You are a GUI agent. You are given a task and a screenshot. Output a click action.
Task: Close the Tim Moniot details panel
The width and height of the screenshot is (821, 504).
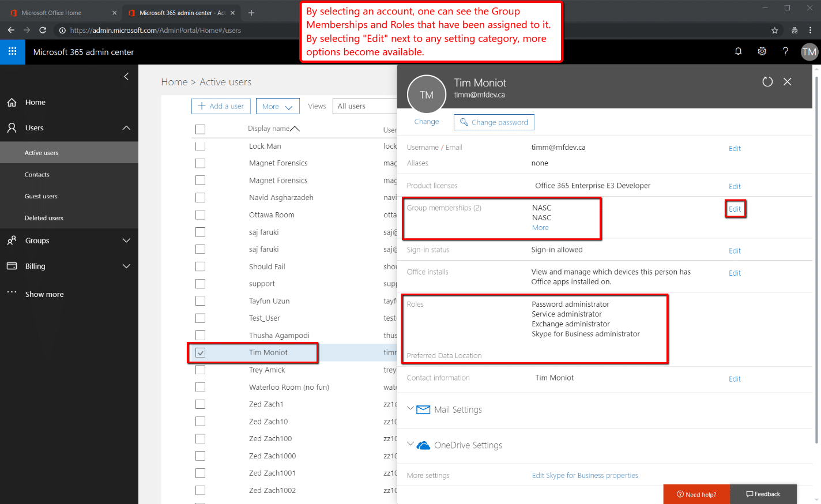tap(788, 82)
